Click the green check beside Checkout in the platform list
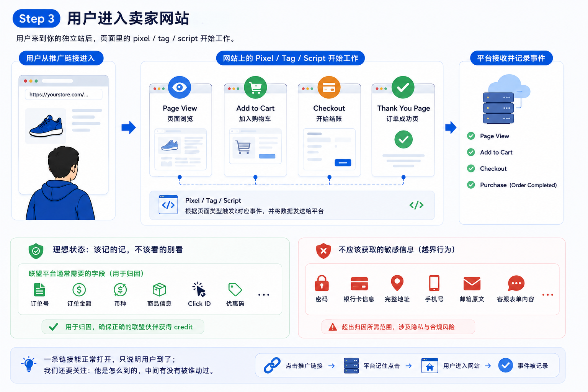The width and height of the screenshot is (588, 392). coord(471,168)
